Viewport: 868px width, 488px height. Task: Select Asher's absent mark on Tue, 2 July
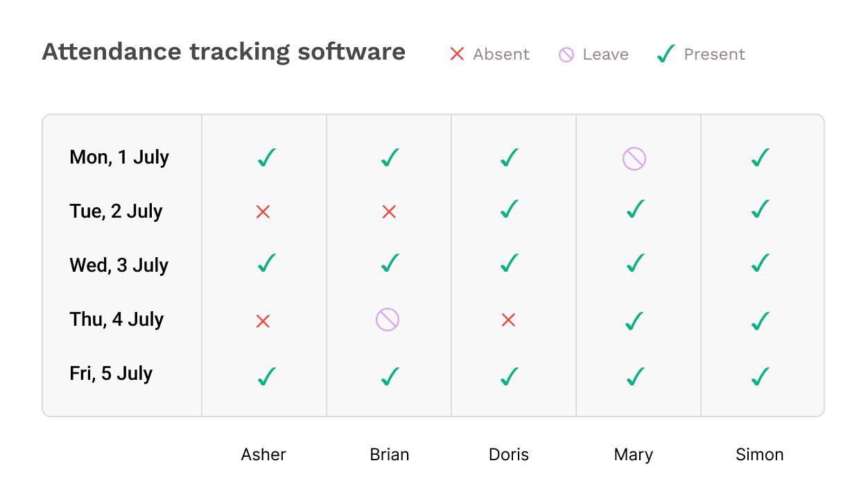[263, 212]
